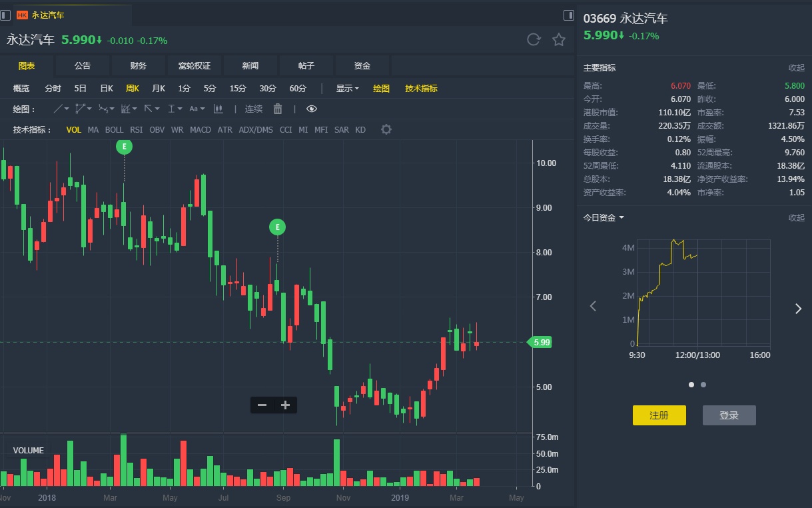Switch chart to 5日 view
This screenshot has height=508, width=812.
[81, 88]
